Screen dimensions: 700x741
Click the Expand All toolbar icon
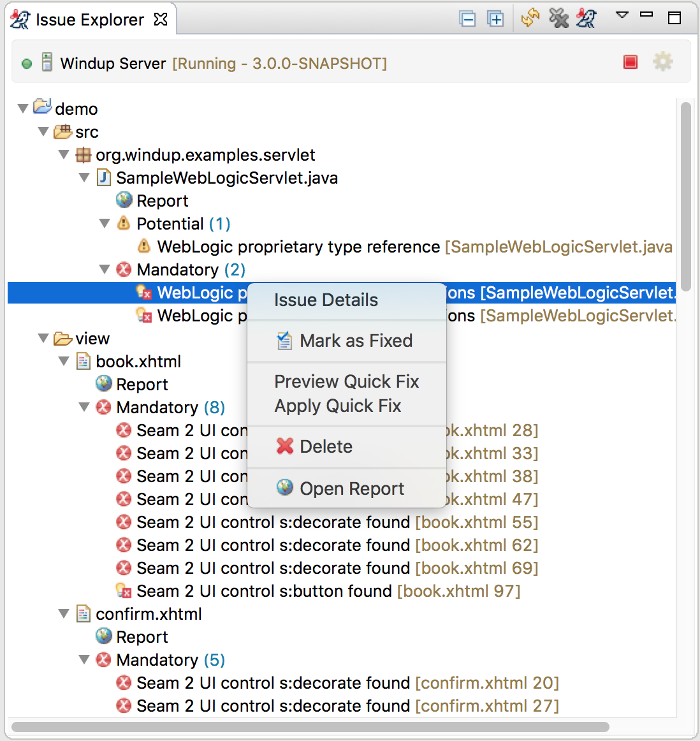point(495,19)
